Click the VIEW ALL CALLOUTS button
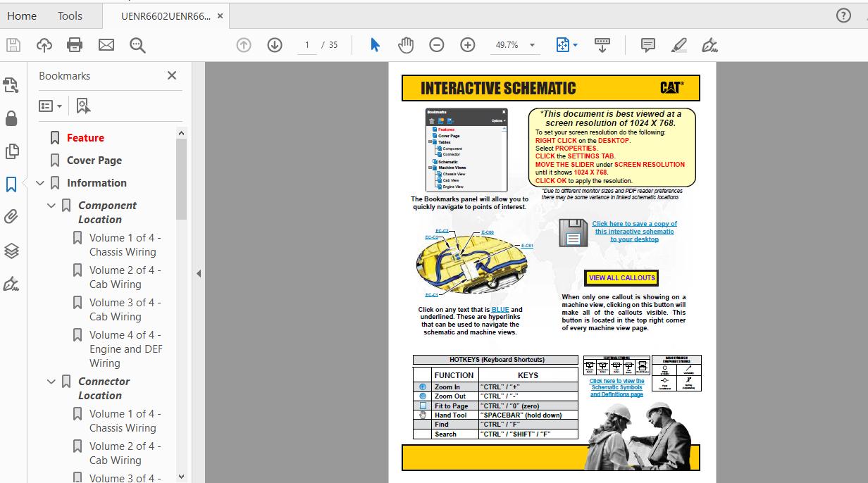 [x=621, y=277]
